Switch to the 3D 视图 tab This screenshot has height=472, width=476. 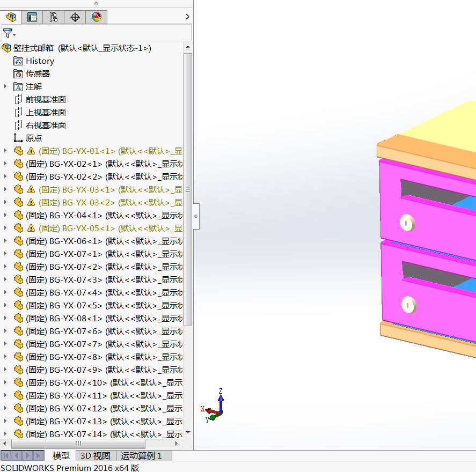96,456
